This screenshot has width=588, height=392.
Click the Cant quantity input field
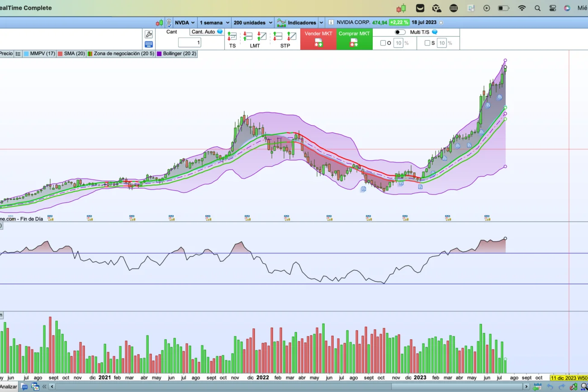coord(189,43)
